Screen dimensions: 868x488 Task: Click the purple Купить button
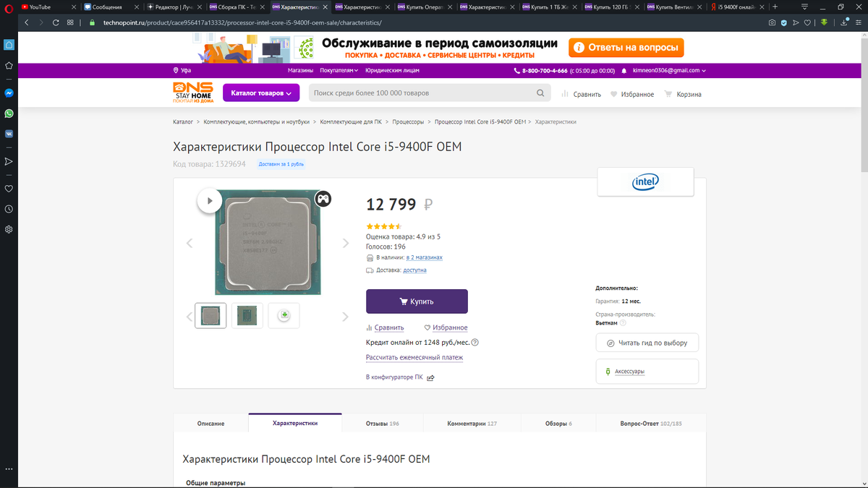417,301
